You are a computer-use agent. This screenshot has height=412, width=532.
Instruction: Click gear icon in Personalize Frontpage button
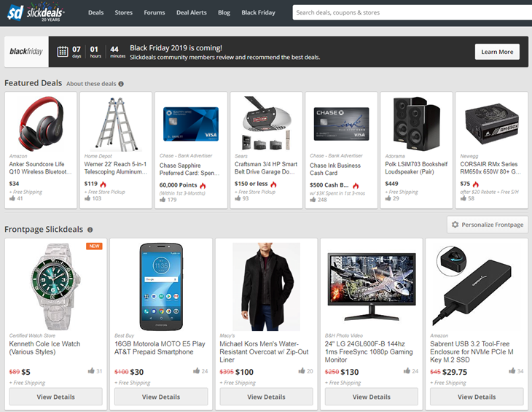(455, 225)
